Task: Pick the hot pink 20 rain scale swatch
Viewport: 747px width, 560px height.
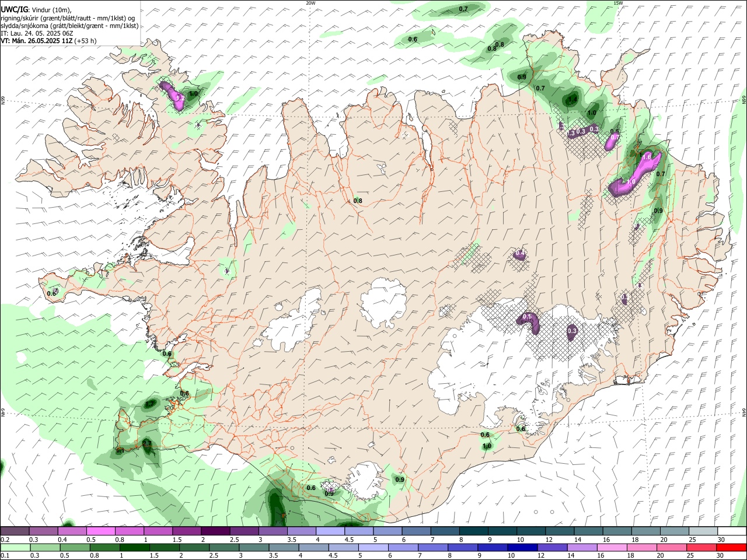Action: click(x=672, y=548)
